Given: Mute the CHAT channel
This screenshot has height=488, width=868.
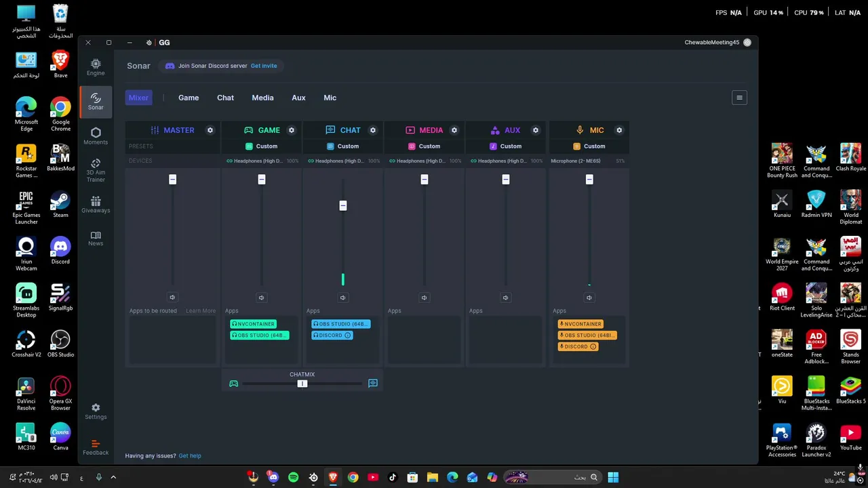Looking at the screenshot, I should coord(342,298).
